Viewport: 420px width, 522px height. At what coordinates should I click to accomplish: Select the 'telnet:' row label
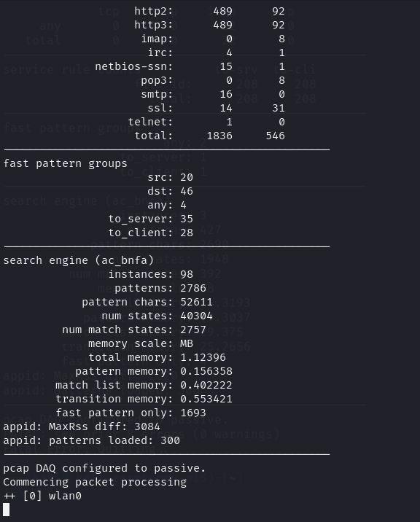click(150, 122)
